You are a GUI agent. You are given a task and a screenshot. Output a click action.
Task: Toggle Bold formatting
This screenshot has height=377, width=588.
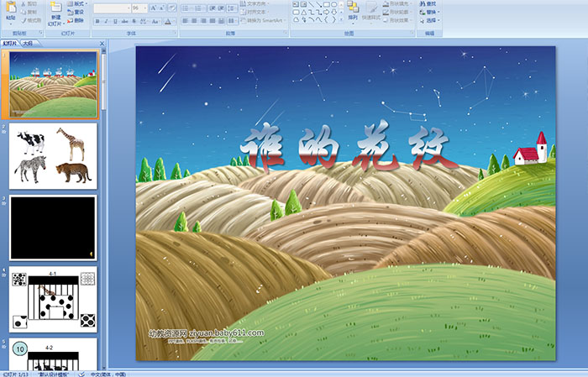[96, 20]
